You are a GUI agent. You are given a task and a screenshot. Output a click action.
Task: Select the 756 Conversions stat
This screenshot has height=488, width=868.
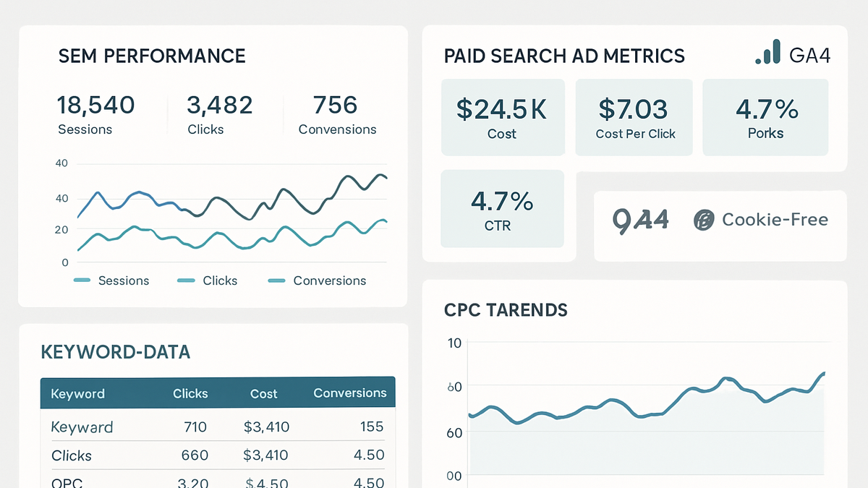(x=337, y=115)
